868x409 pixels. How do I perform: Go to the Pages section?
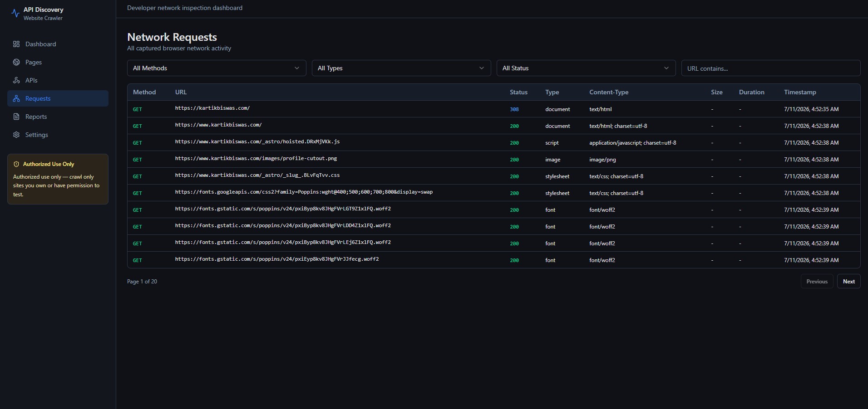pyautogui.click(x=58, y=62)
